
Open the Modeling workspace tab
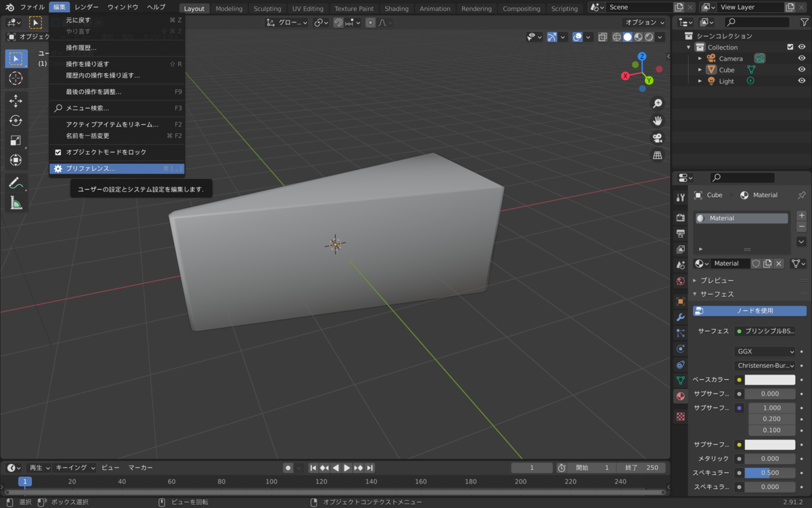pyautogui.click(x=229, y=9)
